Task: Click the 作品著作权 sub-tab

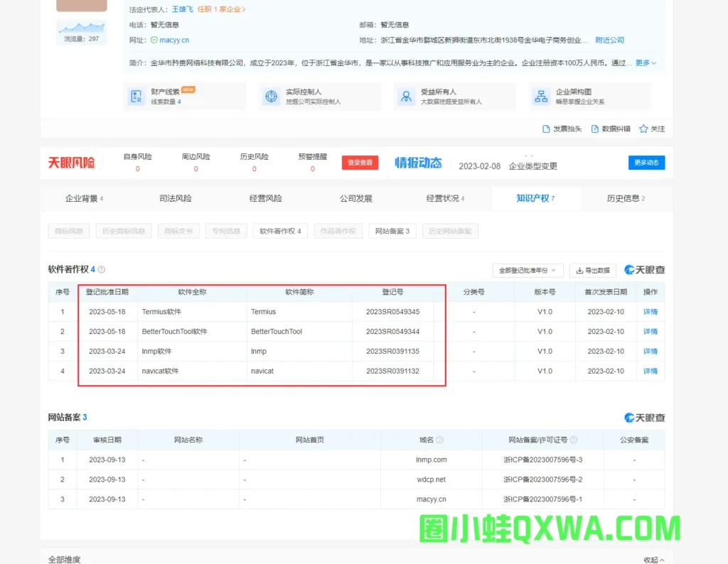Action: tap(338, 231)
